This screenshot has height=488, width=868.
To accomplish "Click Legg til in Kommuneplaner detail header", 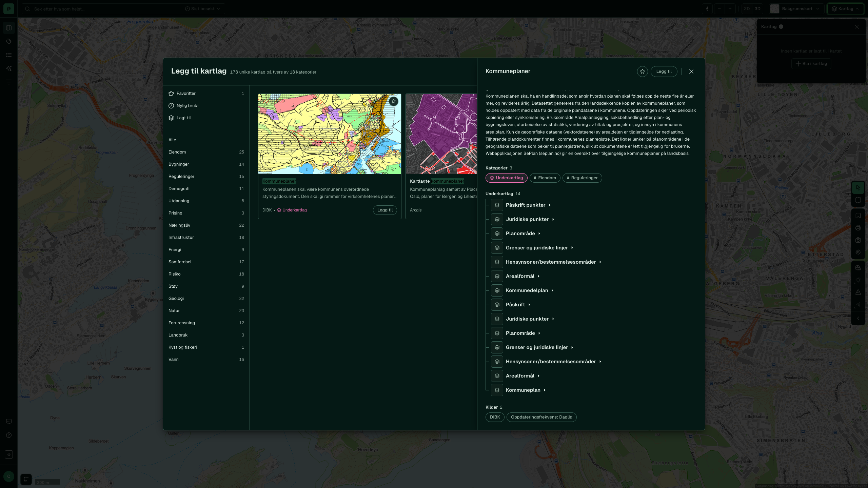I will pyautogui.click(x=664, y=72).
